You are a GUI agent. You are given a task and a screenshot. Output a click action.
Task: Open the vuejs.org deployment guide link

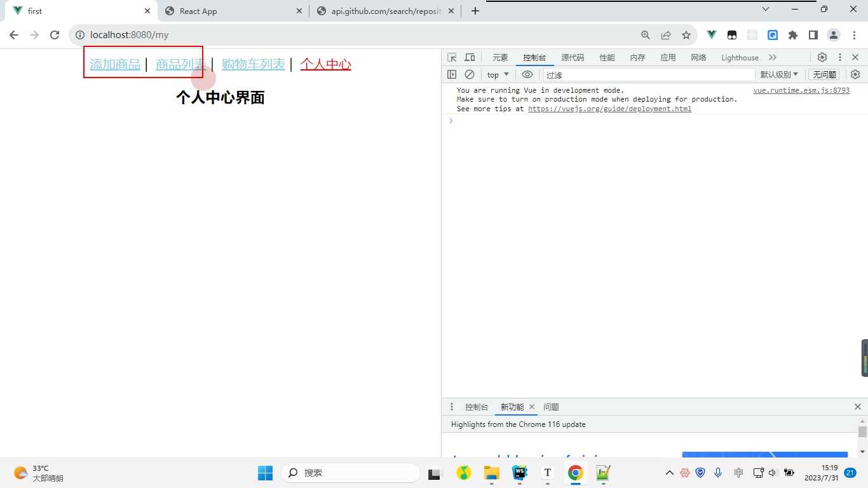(x=609, y=109)
